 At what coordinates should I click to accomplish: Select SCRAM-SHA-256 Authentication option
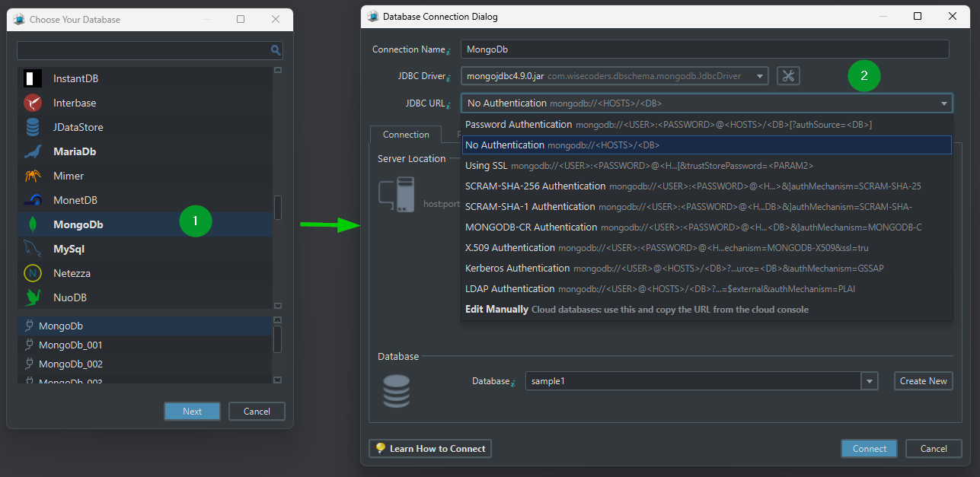pos(707,186)
